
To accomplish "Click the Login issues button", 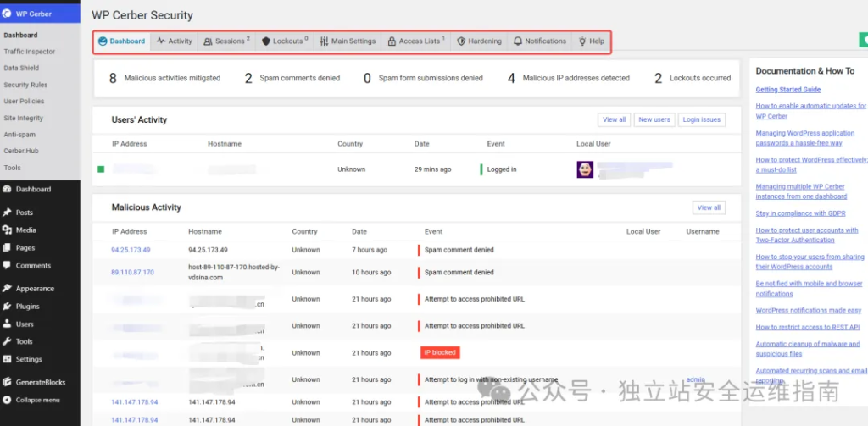I will (701, 119).
